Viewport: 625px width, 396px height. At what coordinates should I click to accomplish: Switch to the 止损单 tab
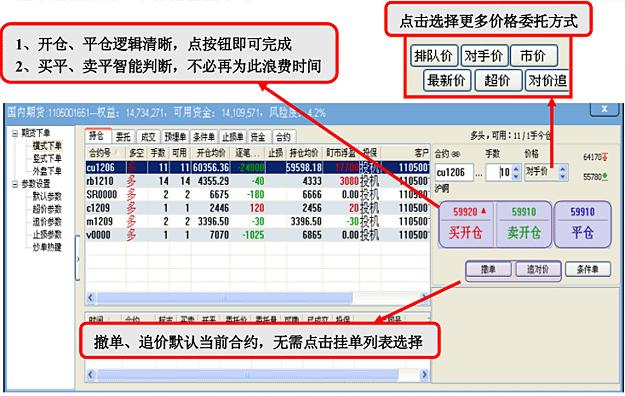tap(233, 137)
